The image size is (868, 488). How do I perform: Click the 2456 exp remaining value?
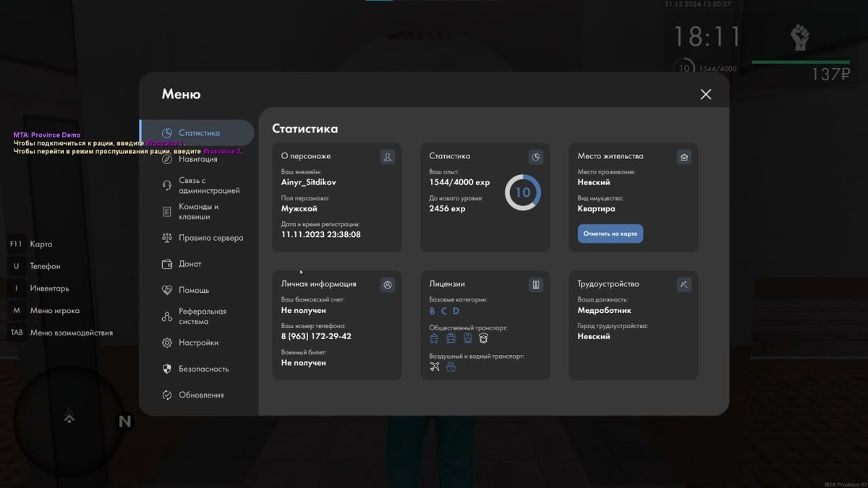pyautogui.click(x=448, y=208)
